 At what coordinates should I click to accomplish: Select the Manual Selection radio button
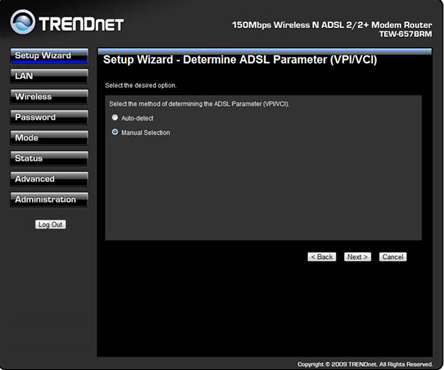click(115, 132)
